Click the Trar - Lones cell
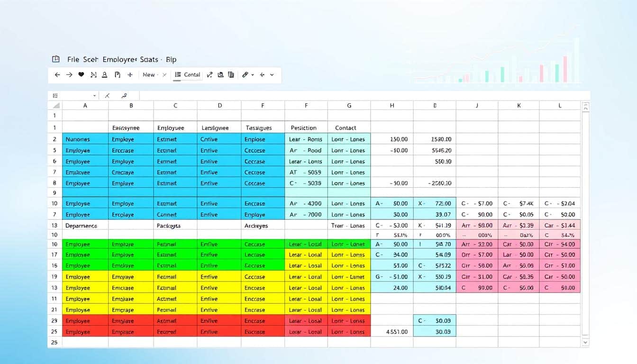The height and width of the screenshot is (364, 637). pyautogui.click(x=349, y=226)
